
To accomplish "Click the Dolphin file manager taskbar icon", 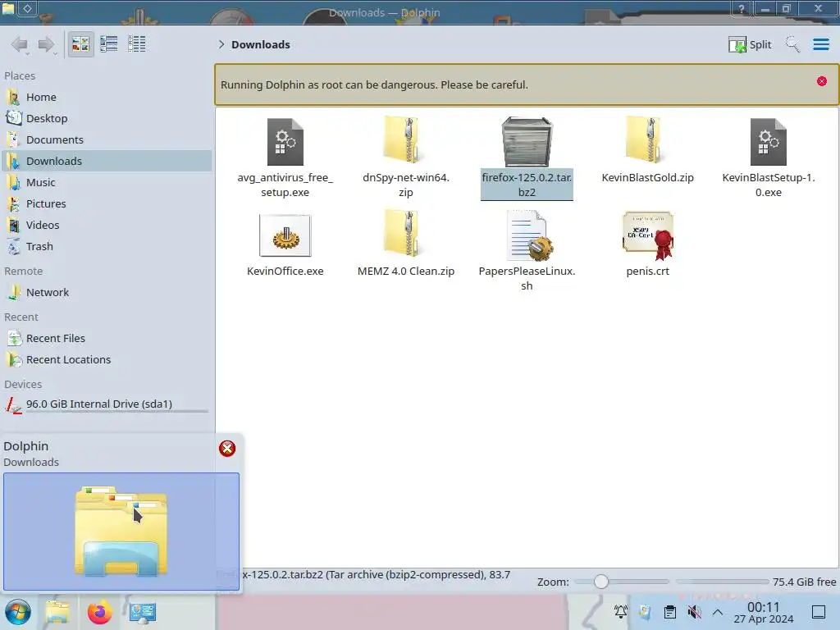I will click(x=57, y=612).
